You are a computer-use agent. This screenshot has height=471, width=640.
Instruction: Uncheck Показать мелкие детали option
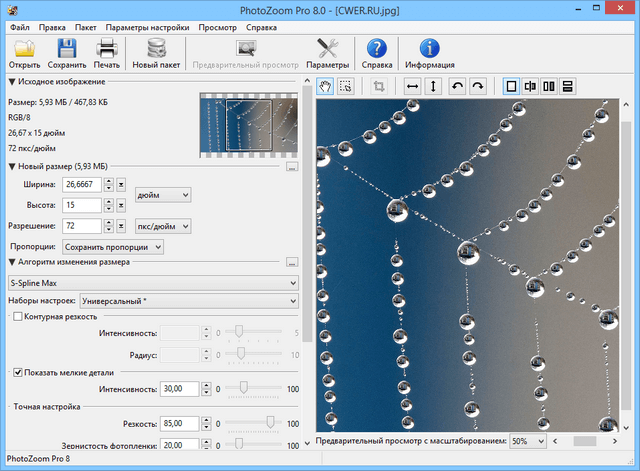(18, 372)
